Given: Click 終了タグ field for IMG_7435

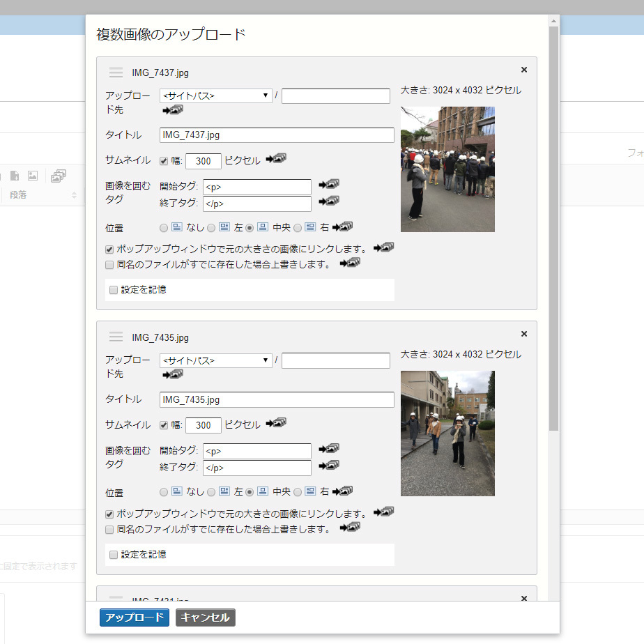Looking at the screenshot, I should click(257, 468).
